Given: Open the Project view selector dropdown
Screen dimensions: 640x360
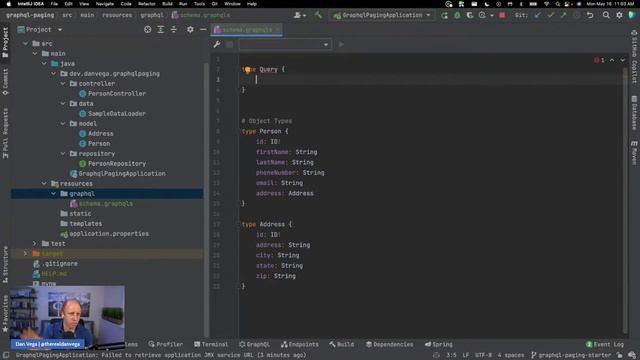Looking at the screenshot, I should [40, 29].
